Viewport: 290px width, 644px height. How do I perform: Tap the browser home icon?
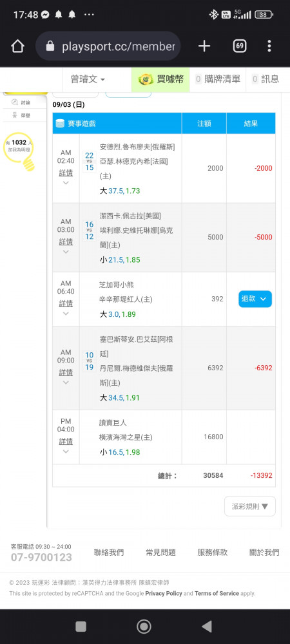click(x=17, y=46)
